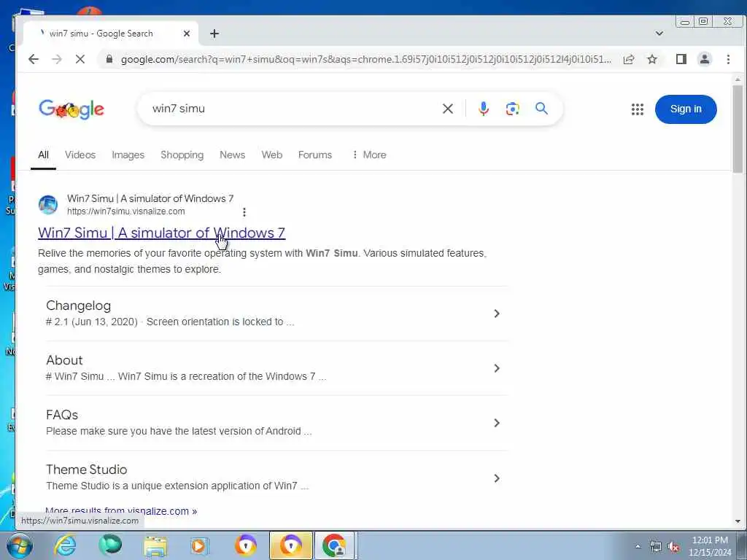The height and width of the screenshot is (560, 747).
Task: Close the 'win7 simu - Google Search' tab
Action: coord(187,34)
